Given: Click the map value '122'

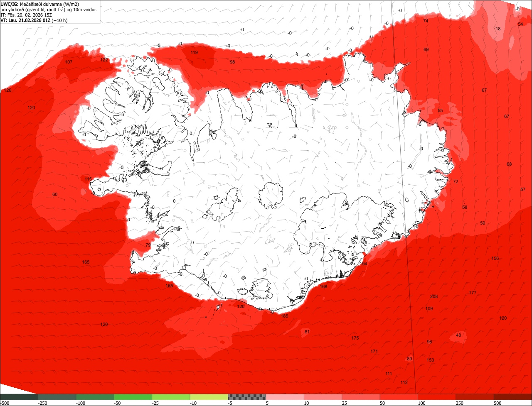Looking at the screenshot, I should click(104, 60).
